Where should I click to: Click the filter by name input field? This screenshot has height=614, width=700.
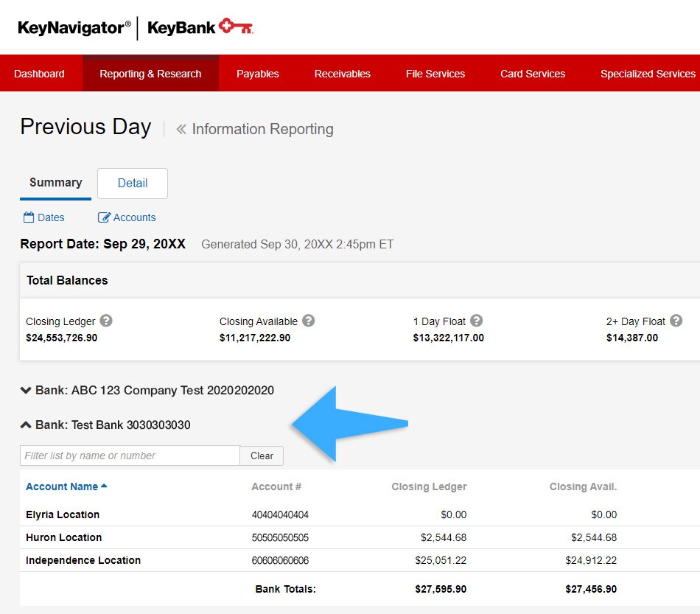coord(130,456)
